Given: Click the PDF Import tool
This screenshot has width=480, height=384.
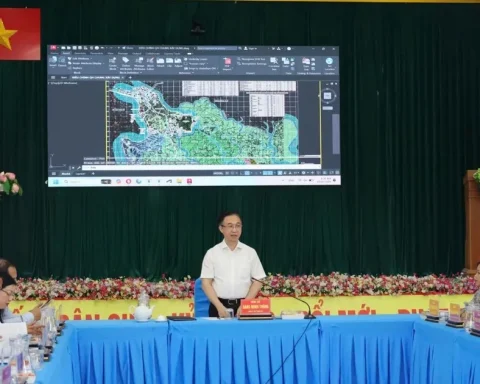Looking at the screenshot, I should click(227, 63).
